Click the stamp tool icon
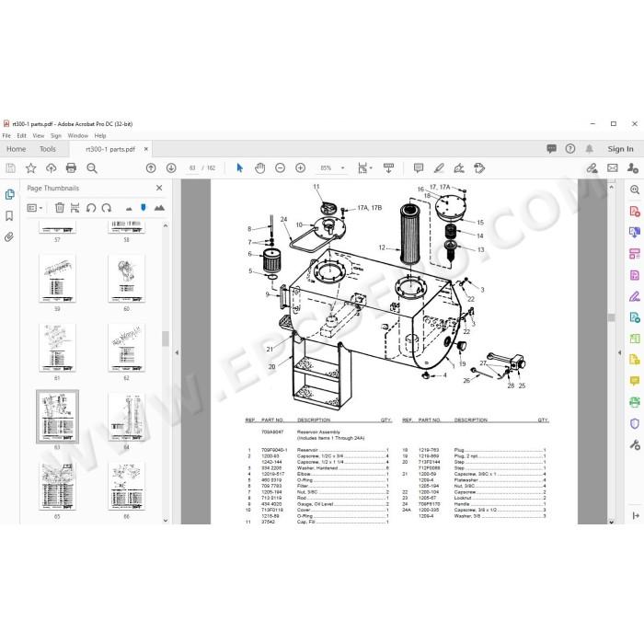This screenshot has width=644, height=644. point(479,168)
